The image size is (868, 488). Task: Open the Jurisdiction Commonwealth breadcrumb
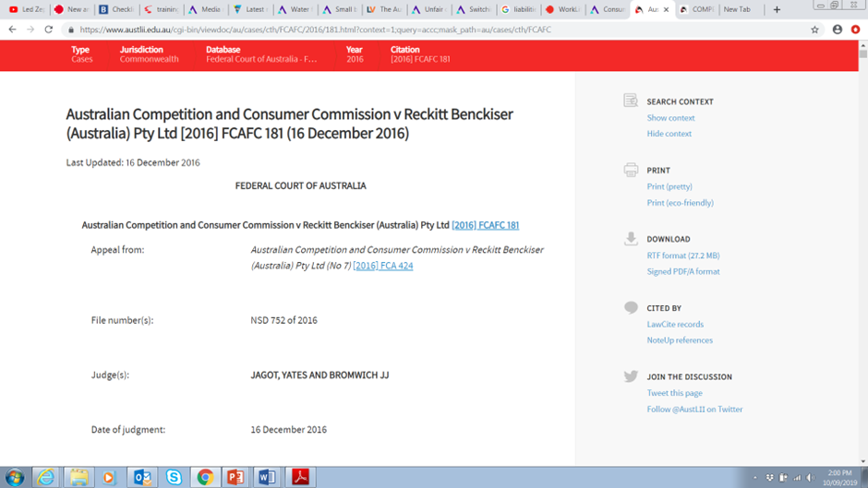click(x=149, y=54)
